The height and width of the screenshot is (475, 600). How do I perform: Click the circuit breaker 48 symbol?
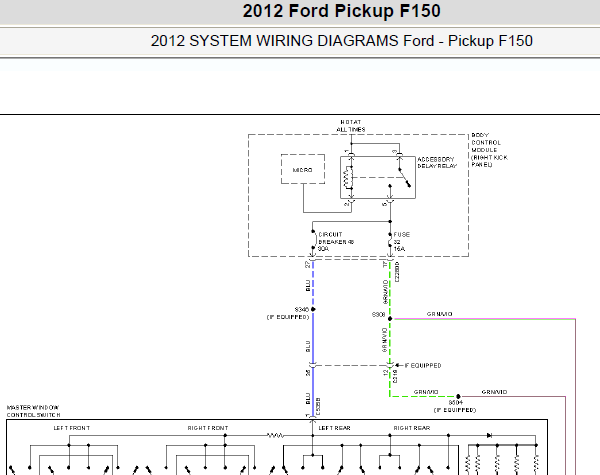coord(314,240)
